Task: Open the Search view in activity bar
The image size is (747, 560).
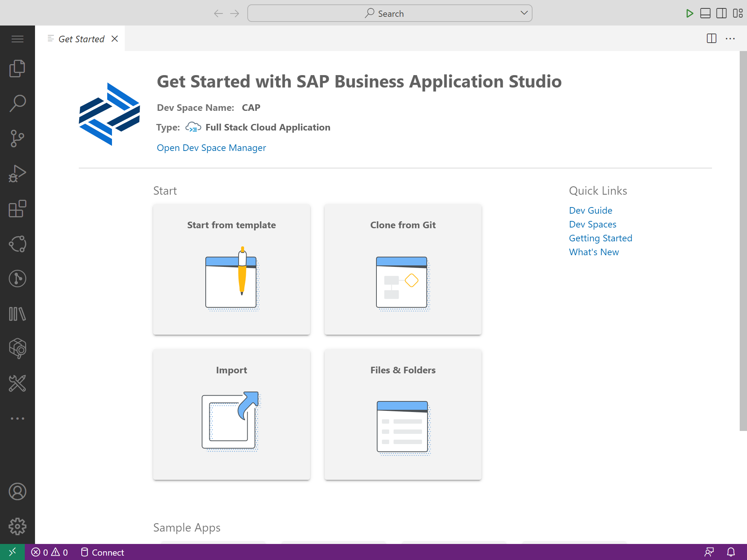Action: [17, 103]
